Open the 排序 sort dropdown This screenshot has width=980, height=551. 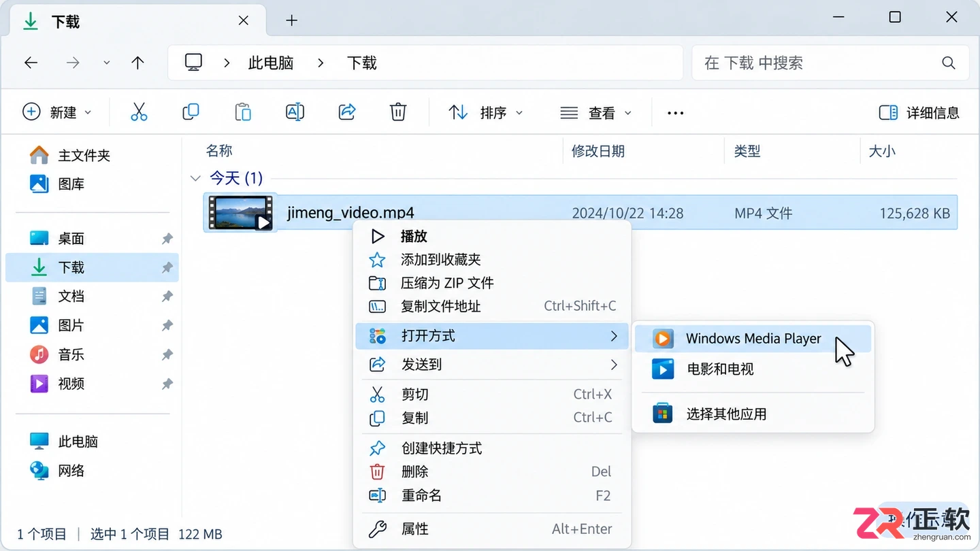(486, 112)
